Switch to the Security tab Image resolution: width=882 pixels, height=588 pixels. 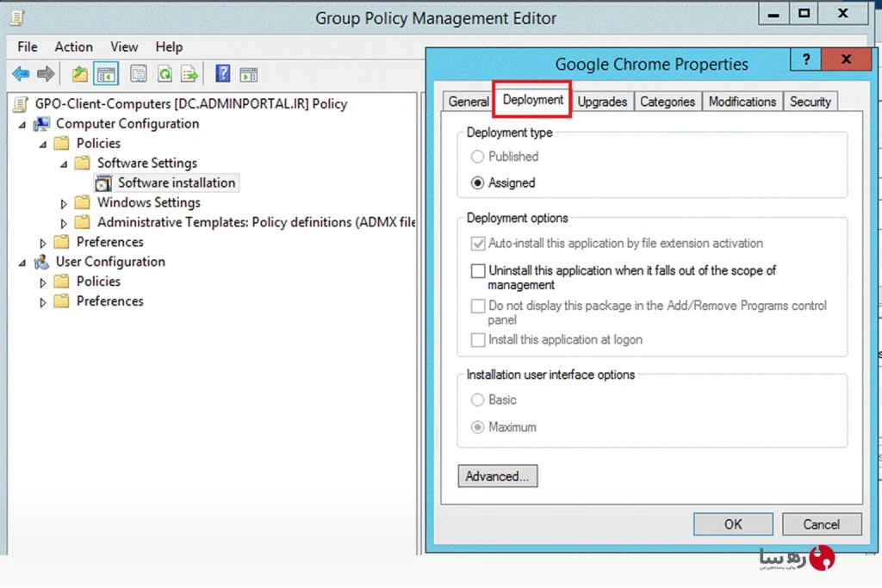[x=810, y=102]
